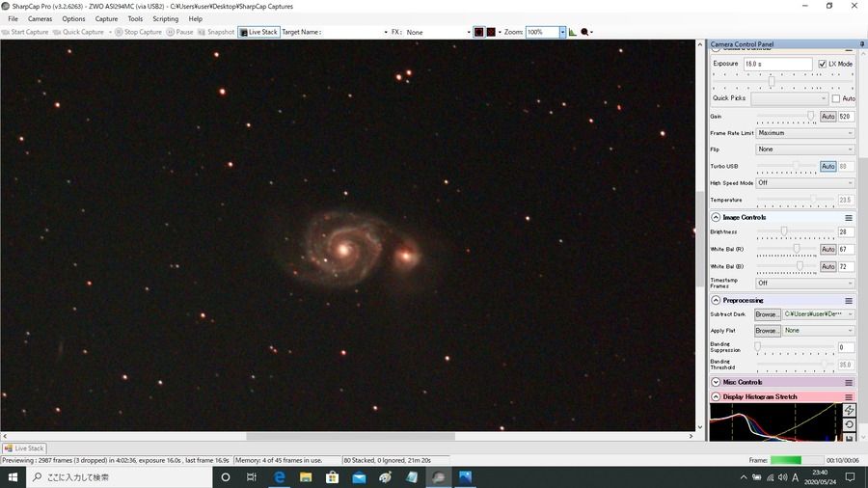Open the Misc Controls section menu icon
The width and height of the screenshot is (868, 488).
coord(849,382)
